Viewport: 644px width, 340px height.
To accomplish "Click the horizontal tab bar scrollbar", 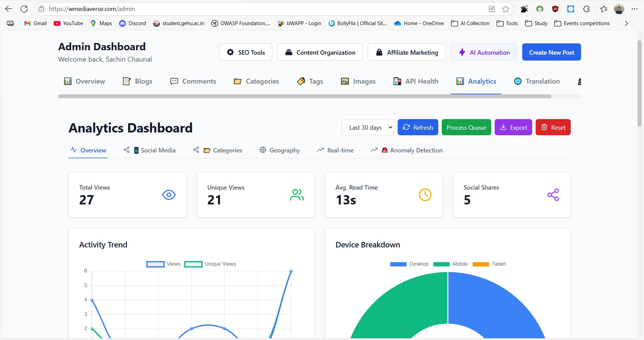I will click(304, 96).
